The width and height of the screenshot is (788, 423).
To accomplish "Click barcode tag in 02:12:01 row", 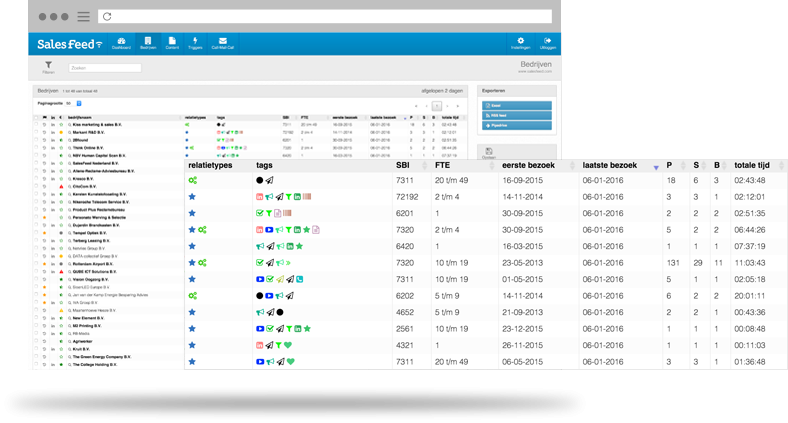I will pyautogui.click(x=307, y=197).
